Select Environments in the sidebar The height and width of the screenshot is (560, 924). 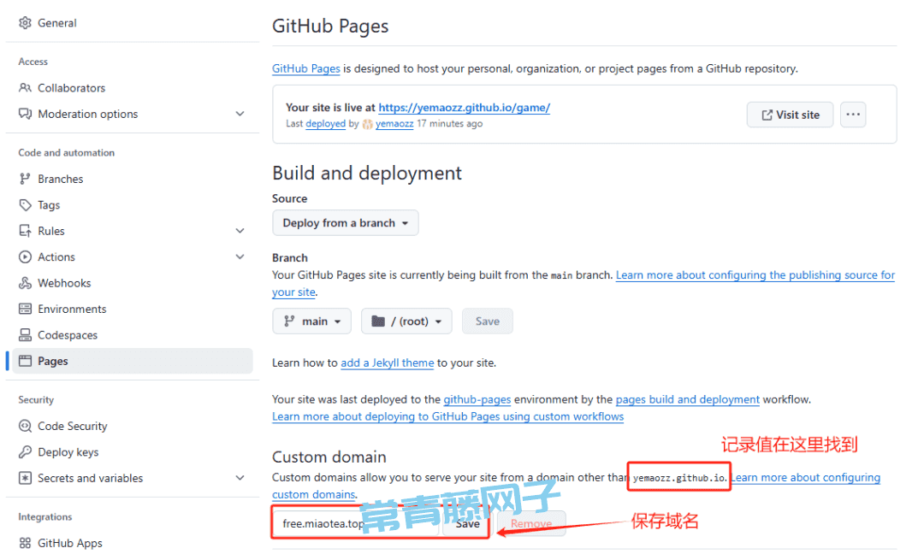point(72,309)
